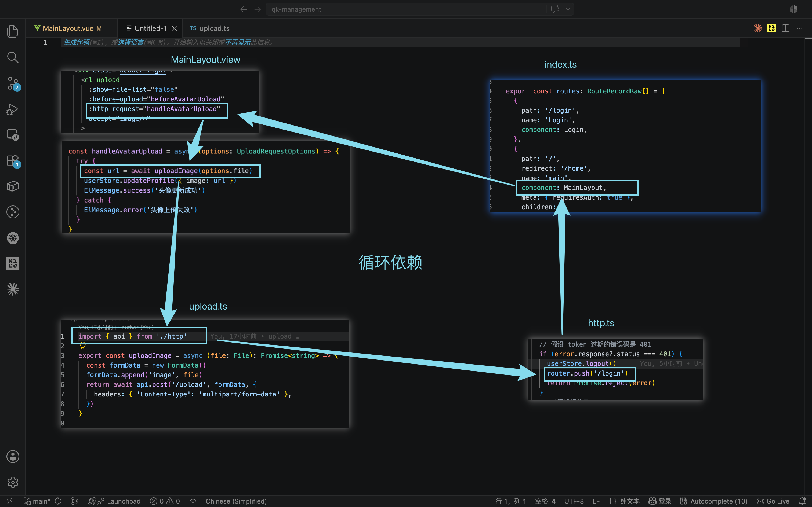Open the Search panel

pos(13,57)
